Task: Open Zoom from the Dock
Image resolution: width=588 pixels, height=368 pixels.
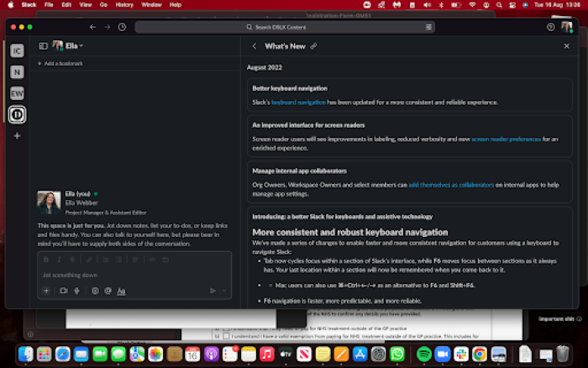Action: (x=443, y=354)
